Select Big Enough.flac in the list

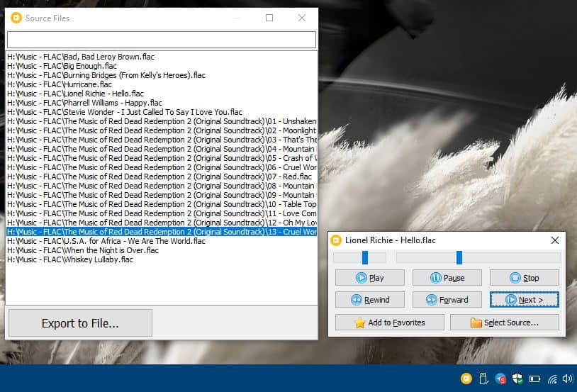pos(162,66)
